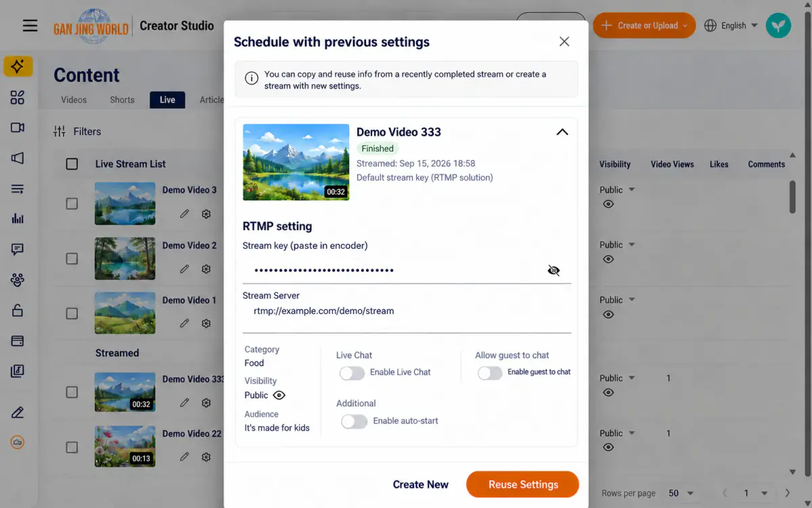Go to the previous page arrow

[725, 493]
